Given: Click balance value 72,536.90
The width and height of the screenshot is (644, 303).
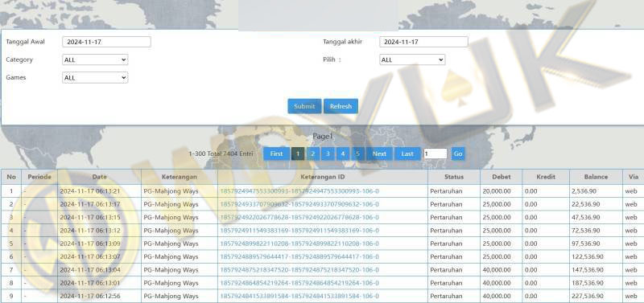Looking at the screenshot, I should point(586,231).
